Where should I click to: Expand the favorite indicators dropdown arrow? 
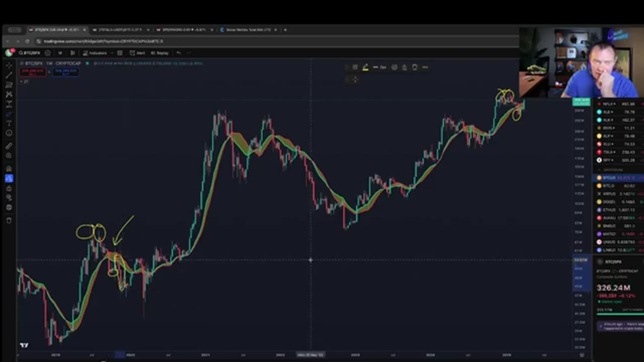click(112, 53)
